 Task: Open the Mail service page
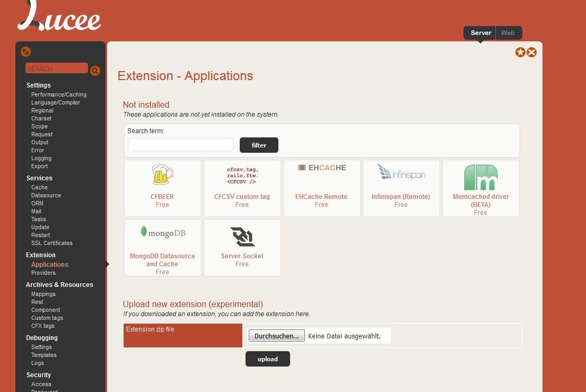(x=36, y=211)
